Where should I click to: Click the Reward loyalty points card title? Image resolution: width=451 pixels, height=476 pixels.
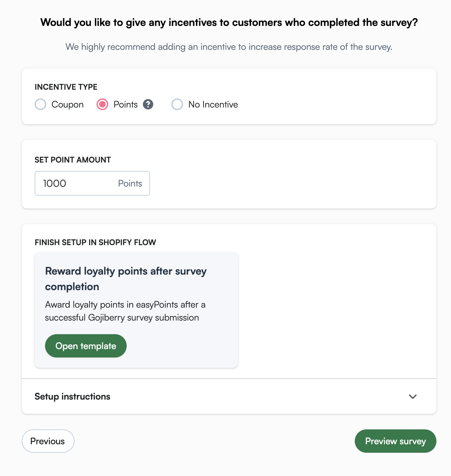click(x=126, y=279)
